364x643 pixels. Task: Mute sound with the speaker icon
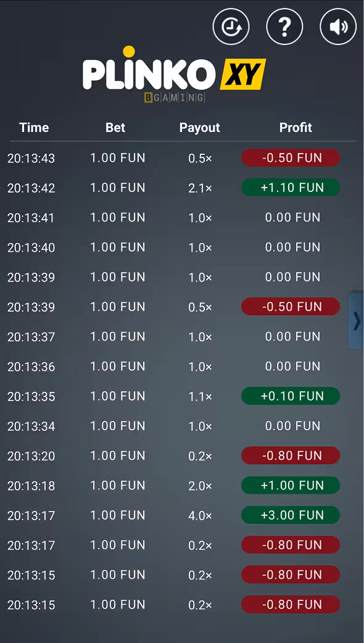[338, 27]
